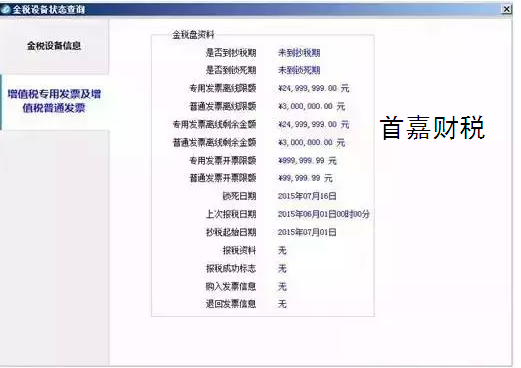The width and height of the screenshot is (521, 368).
Task: Click the title bar app icon
Action: [6, 10]
